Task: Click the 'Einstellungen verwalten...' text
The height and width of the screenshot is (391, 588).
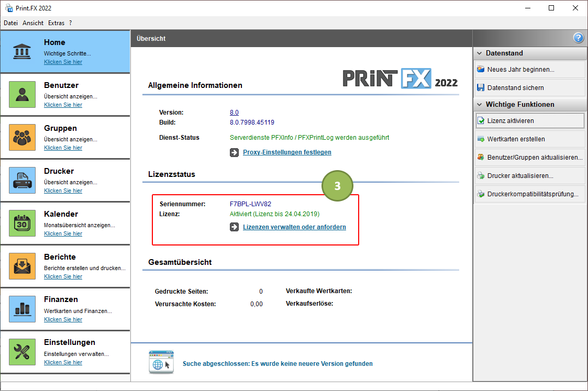Action: 76,354
